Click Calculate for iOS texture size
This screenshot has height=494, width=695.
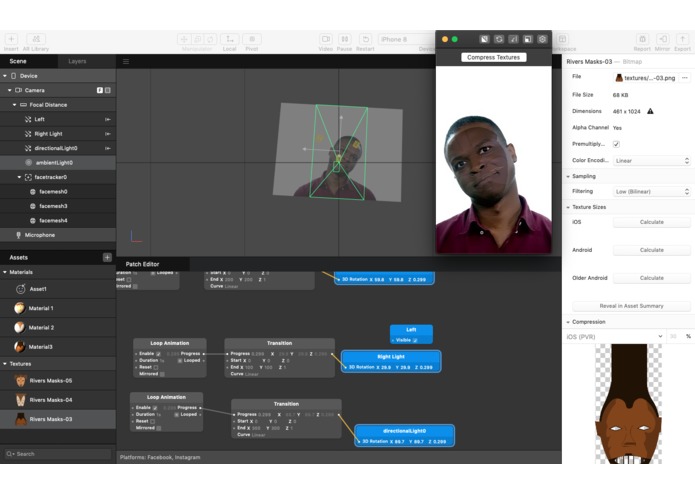(x=652, y=222)
